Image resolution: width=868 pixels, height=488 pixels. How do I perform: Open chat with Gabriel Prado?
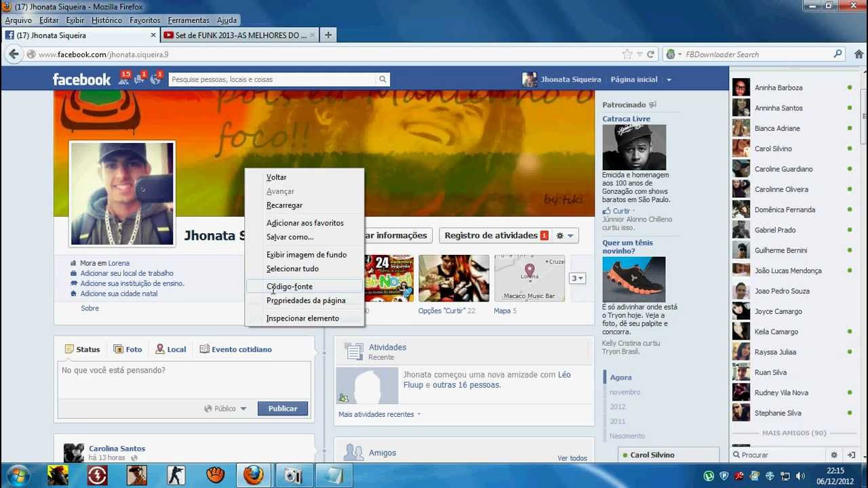pos(793,230)
